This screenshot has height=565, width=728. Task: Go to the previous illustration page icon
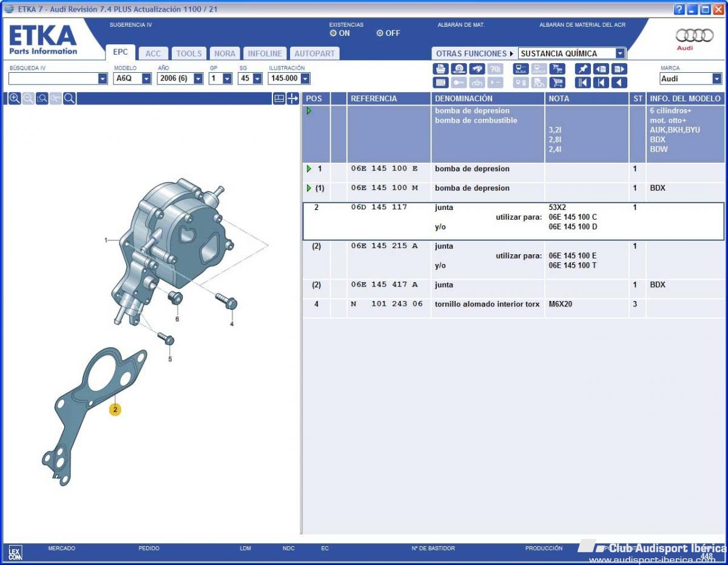601,69
